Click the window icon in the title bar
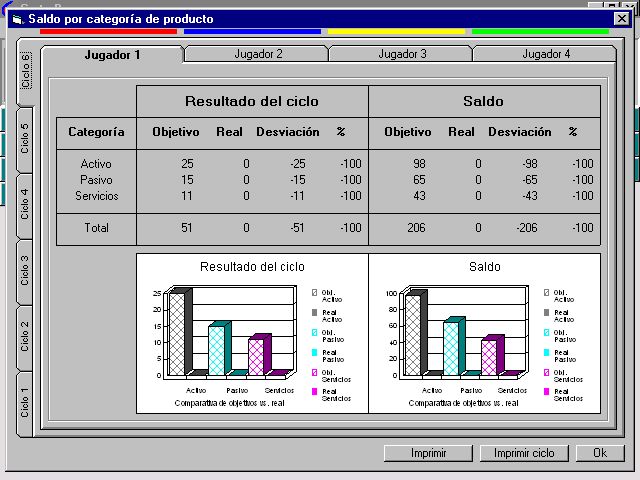 [16, 19]
